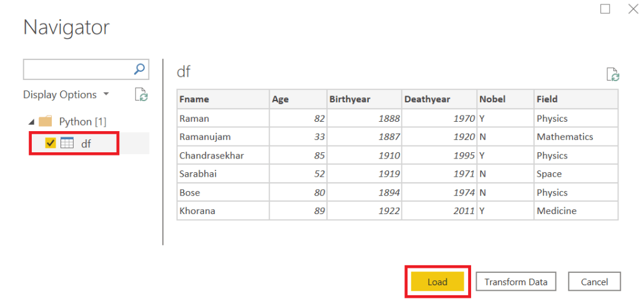The width and height of the screenshot is (644, 304).
Task: Select the Nobel column header
Action: click(x=505, y=99)
